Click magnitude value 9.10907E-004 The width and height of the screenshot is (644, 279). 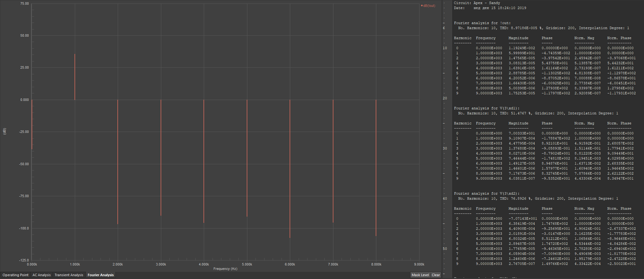522,138
